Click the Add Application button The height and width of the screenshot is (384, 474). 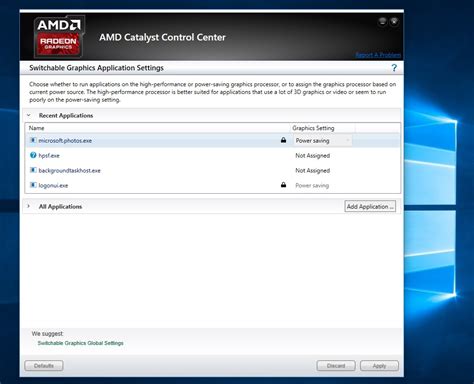[370, 206]
